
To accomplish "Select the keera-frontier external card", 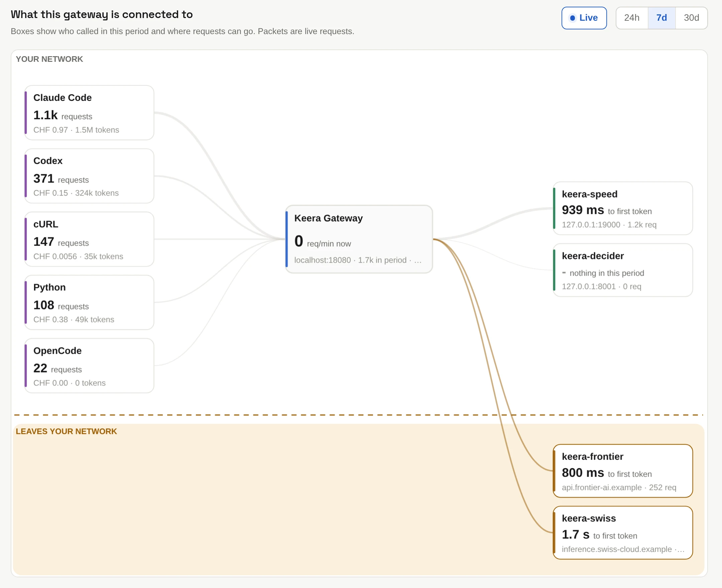I will coord(623,471).
